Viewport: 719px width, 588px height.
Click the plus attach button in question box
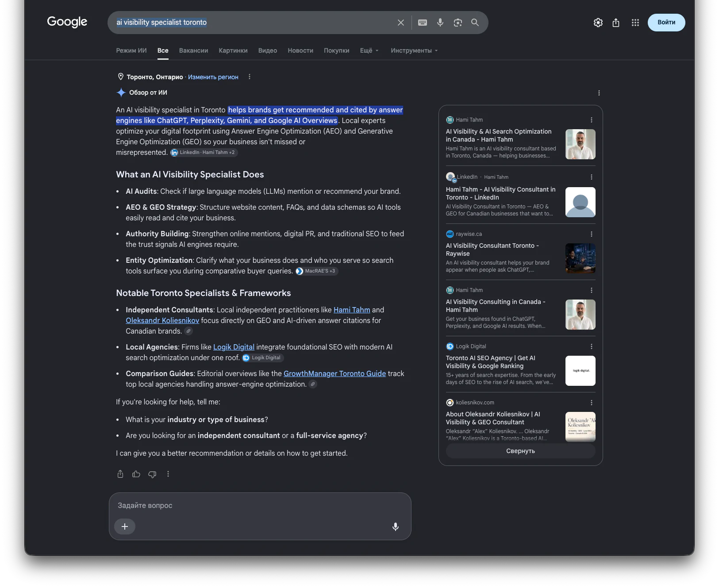(x=125, y=527)
